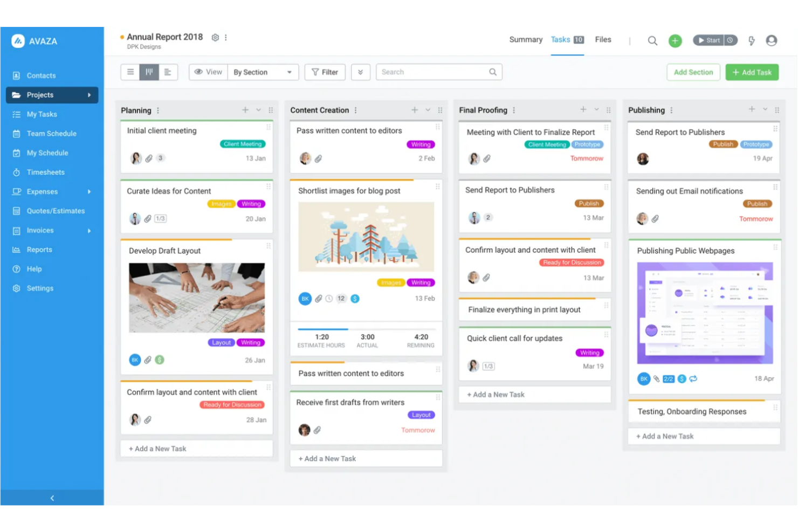
Task: Click the paperclip on Initial client meeting task
Action: point(149,158)
